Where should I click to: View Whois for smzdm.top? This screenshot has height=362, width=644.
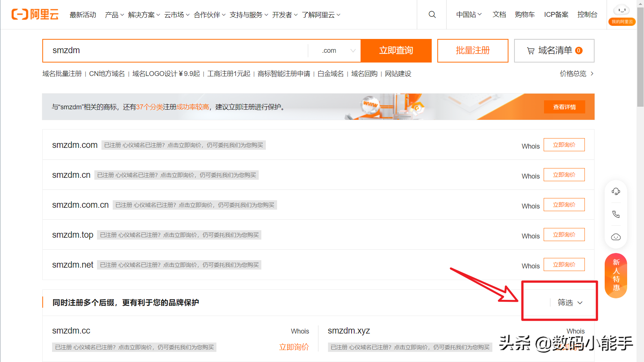[531, 236]
